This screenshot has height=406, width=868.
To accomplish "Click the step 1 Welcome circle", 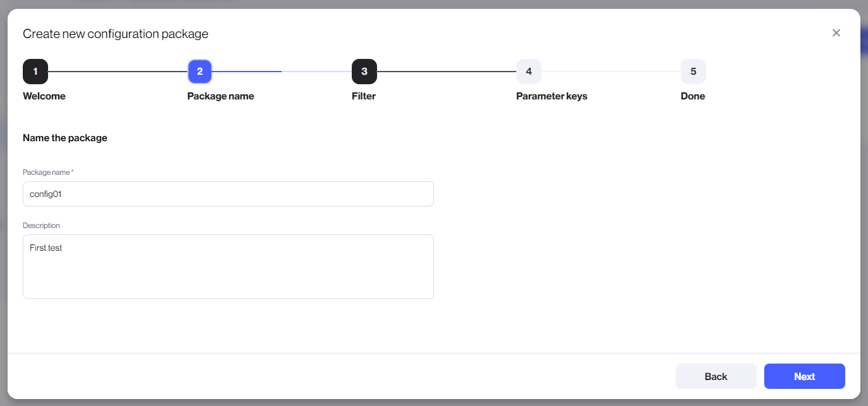I will pyautogui.click(x=35, y=72).
